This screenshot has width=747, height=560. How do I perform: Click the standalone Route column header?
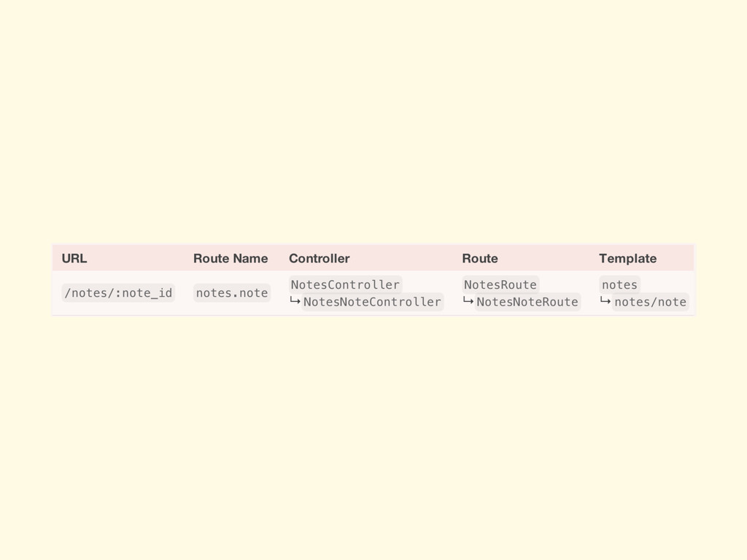point(480,258)
